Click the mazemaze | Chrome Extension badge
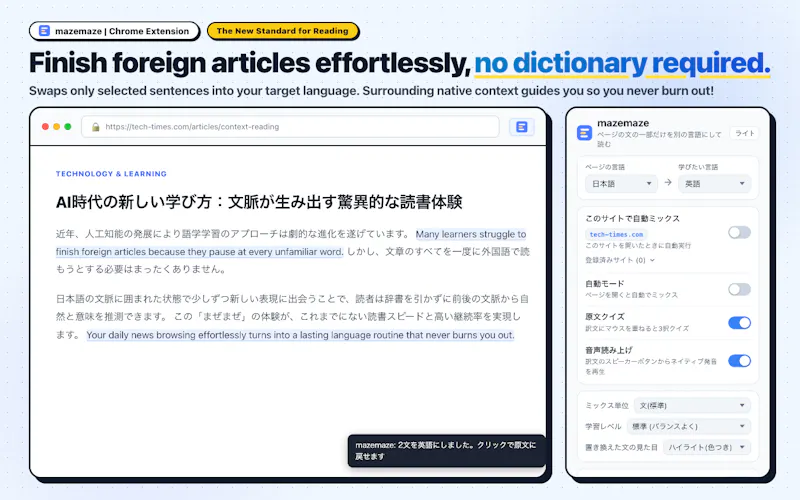Viewport: 800px width, 500px height. (114, 31)
